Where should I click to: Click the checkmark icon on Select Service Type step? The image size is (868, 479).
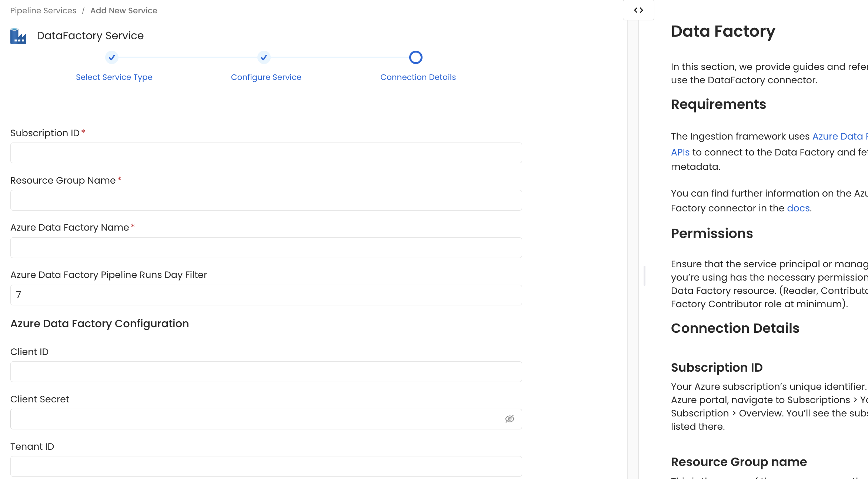(112, 58)
